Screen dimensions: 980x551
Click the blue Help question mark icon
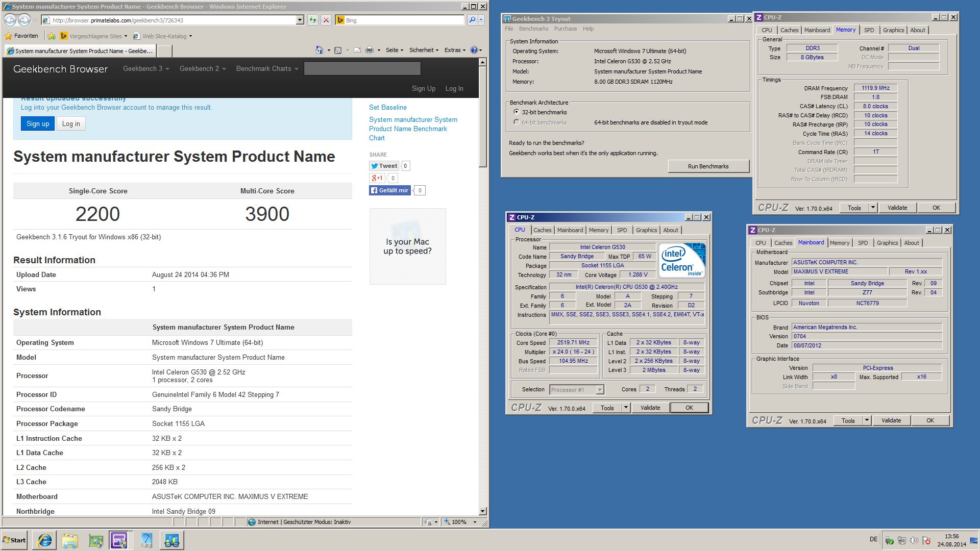tap(474, 50)
